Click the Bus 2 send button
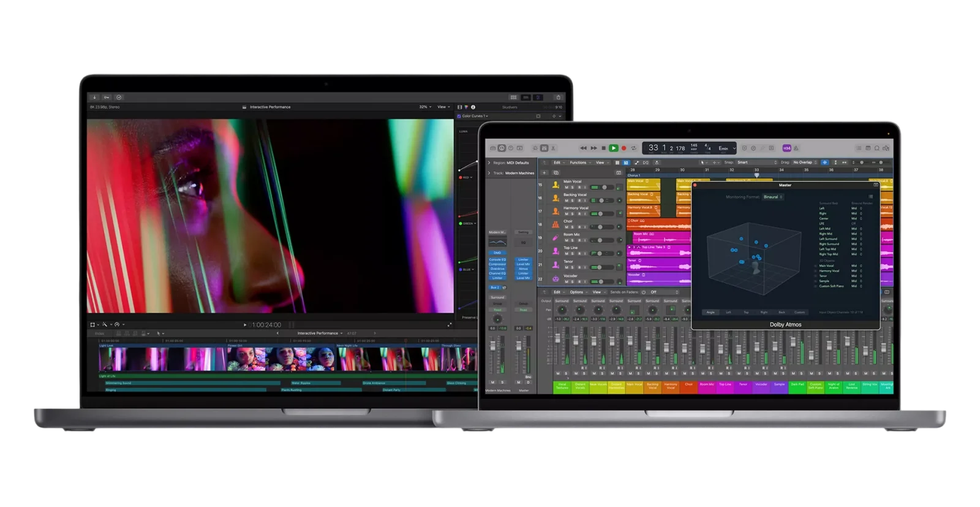The height and width of the screenshot is (507, 980). point(494,288)
